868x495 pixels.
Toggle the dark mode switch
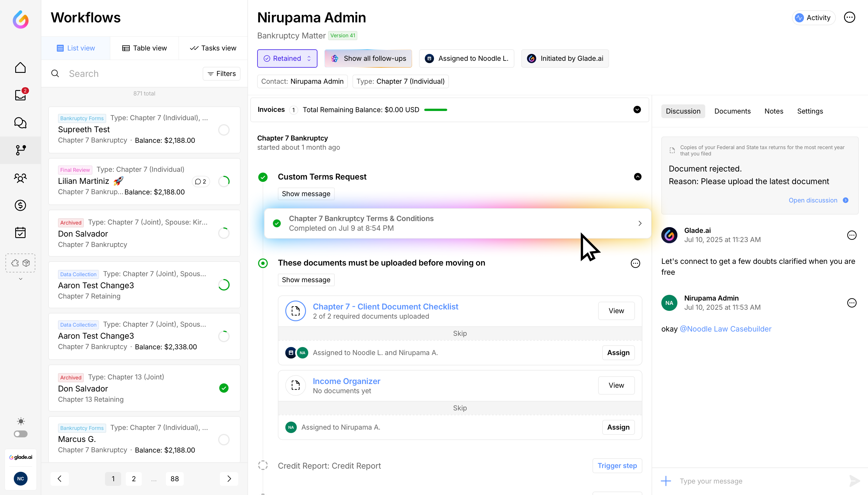click(x=20, y=434)
